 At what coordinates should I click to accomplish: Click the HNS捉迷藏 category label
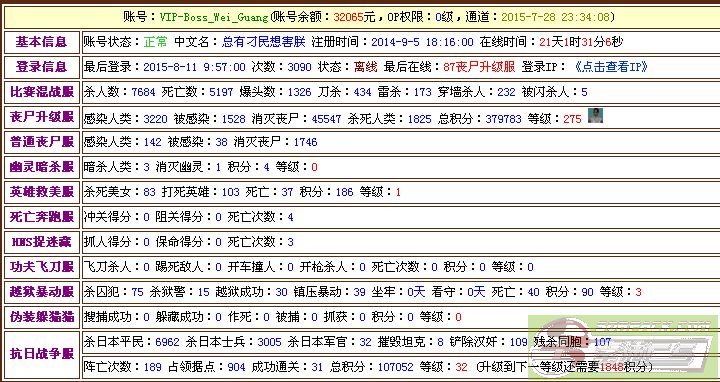coord(42,242)
